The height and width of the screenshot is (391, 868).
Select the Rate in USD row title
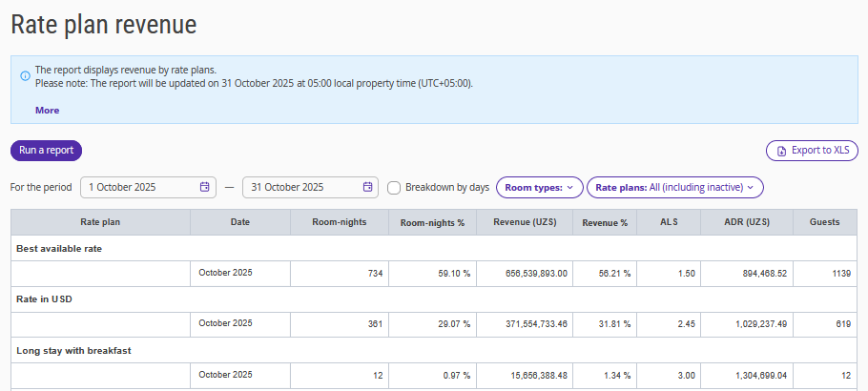(x=44, y=299)
